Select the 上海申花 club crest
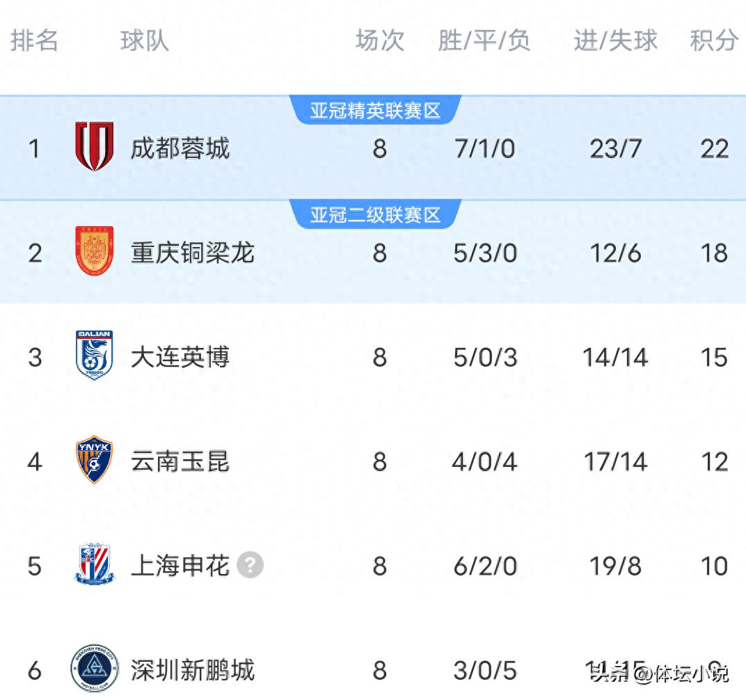Image resolution: width=746 pixels, height=700 pixels. point(95,566)
